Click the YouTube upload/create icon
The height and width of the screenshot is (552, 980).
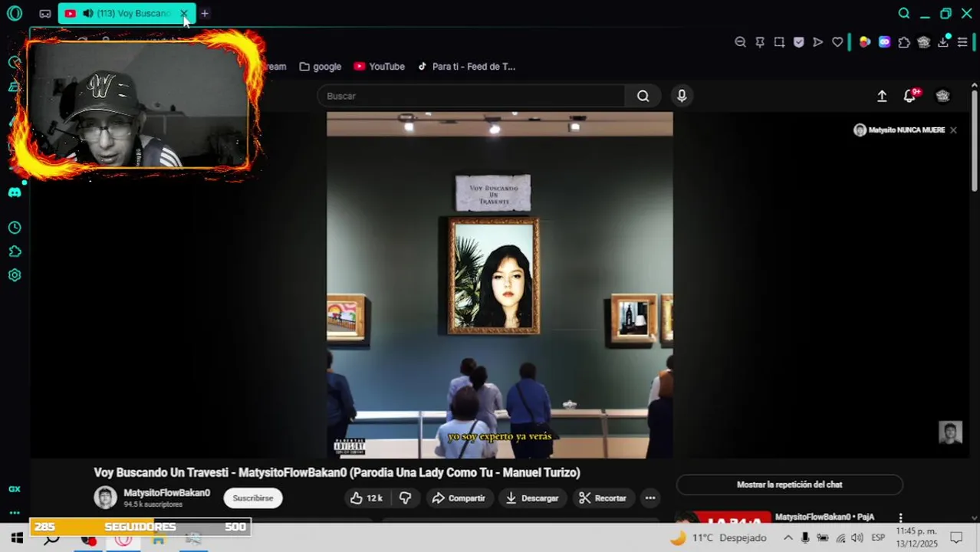point(882,96)
